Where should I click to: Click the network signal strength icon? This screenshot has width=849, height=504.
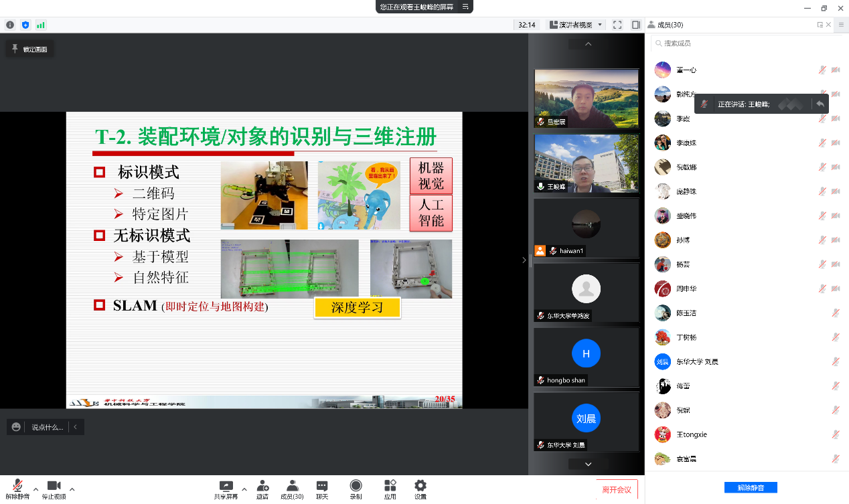click(41, 25)
